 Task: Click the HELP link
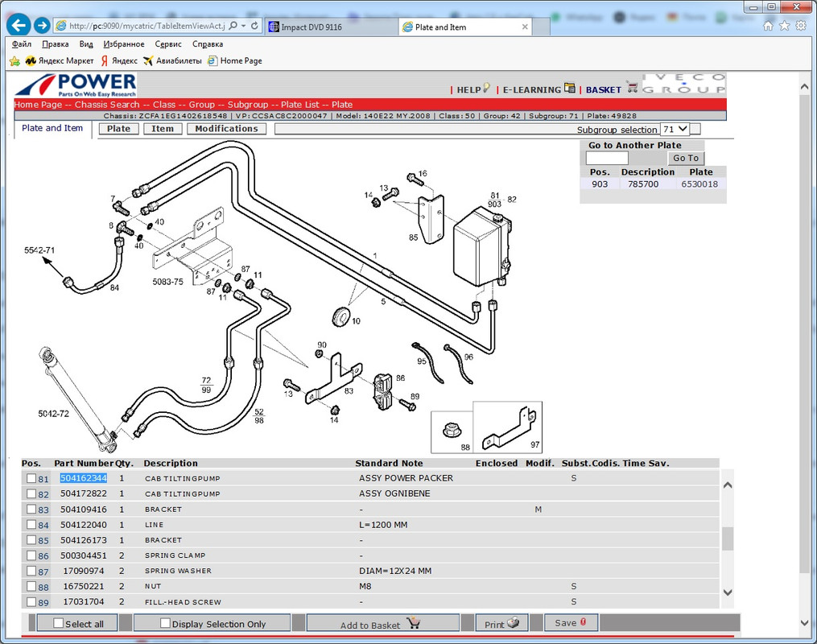click(x=468, y=89)
